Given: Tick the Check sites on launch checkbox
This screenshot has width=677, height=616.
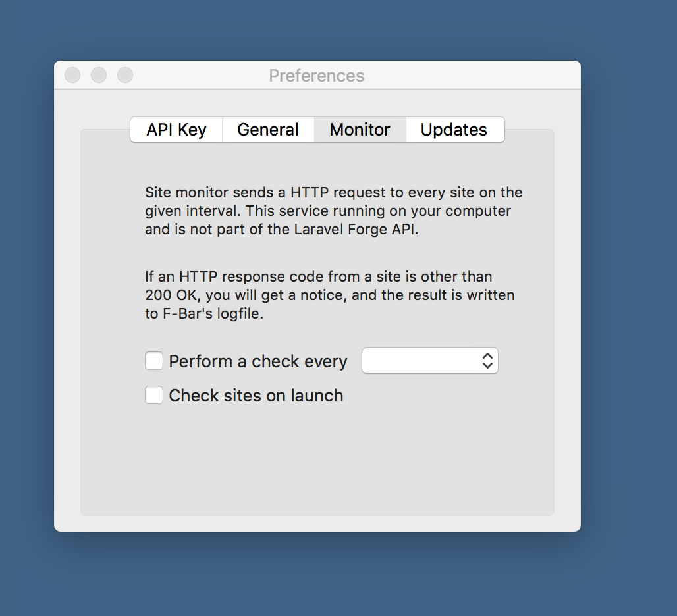Looking at the screenshot, I should [x=153, y=395].
